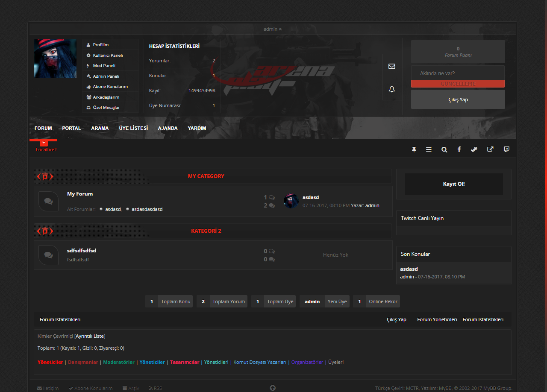The image size is (547, 392).
Task: Open the PORTAL navigation item
Action: click(x=71, y=128)
